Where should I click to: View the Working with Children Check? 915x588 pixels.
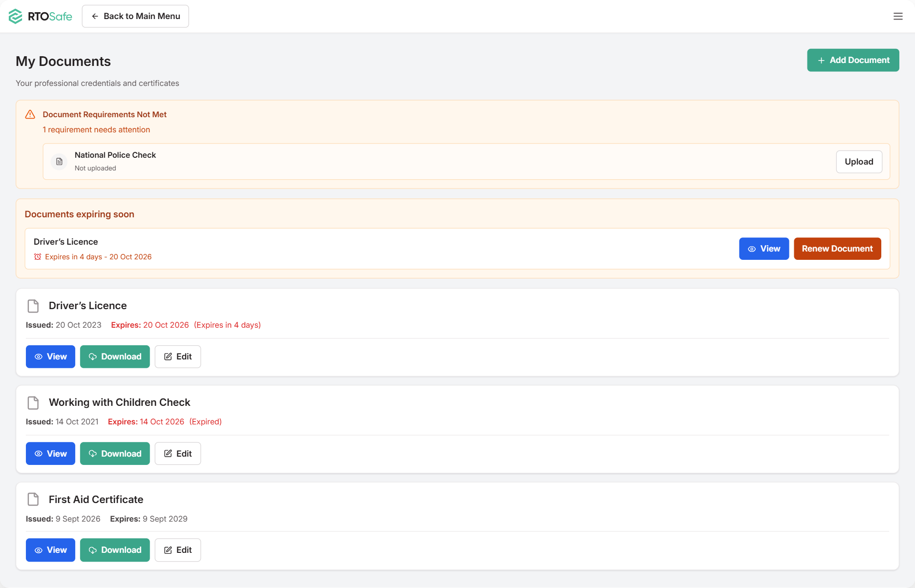click(50, 454)
